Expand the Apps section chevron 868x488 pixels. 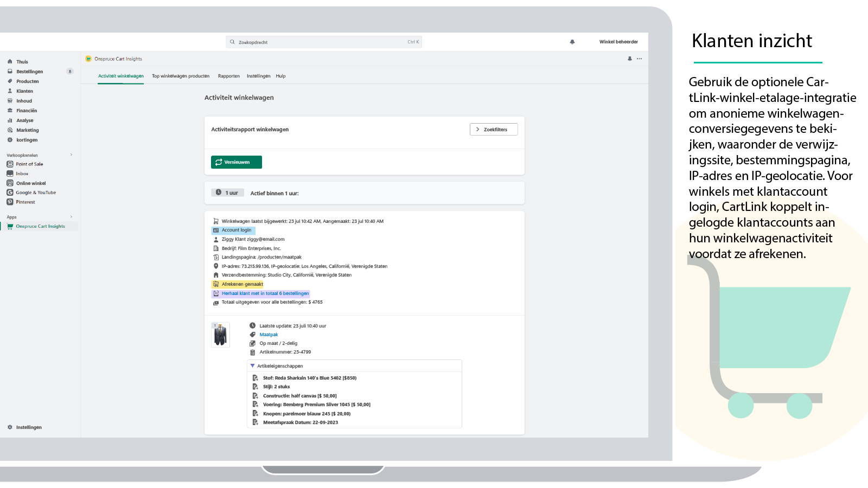(71, 217)
